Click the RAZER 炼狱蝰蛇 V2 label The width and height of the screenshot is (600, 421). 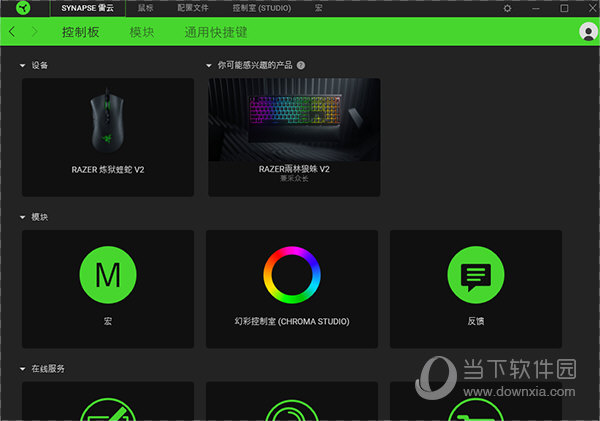108,170
